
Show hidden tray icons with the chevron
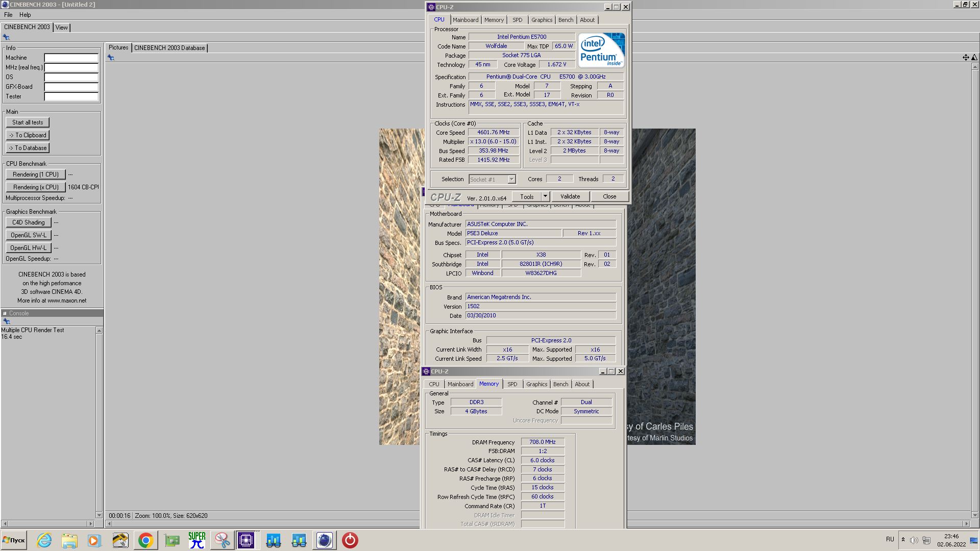(903, 540)
